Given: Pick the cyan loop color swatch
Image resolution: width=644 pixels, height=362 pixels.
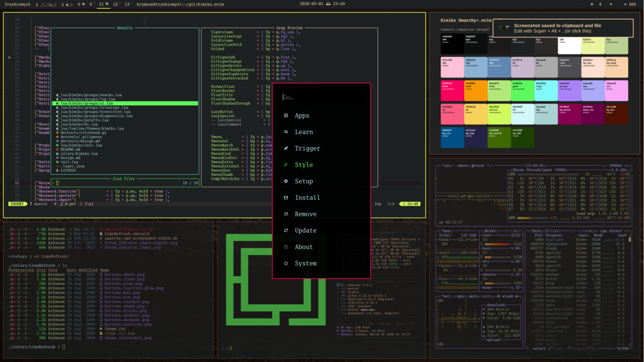Looking at the screenshot, I should pos(546,90).
